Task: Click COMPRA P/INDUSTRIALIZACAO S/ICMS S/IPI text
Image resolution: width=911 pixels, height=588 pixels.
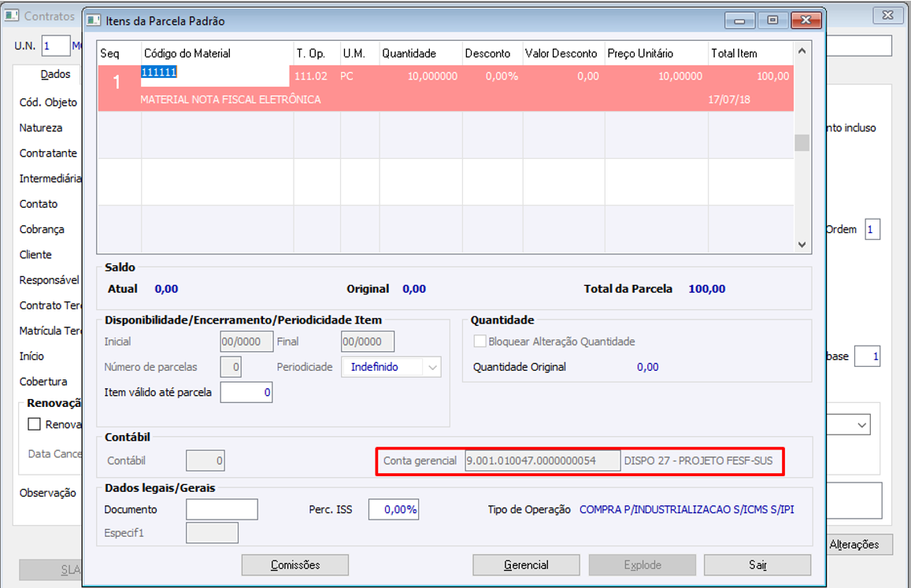Action: click(x=687, y=509)
